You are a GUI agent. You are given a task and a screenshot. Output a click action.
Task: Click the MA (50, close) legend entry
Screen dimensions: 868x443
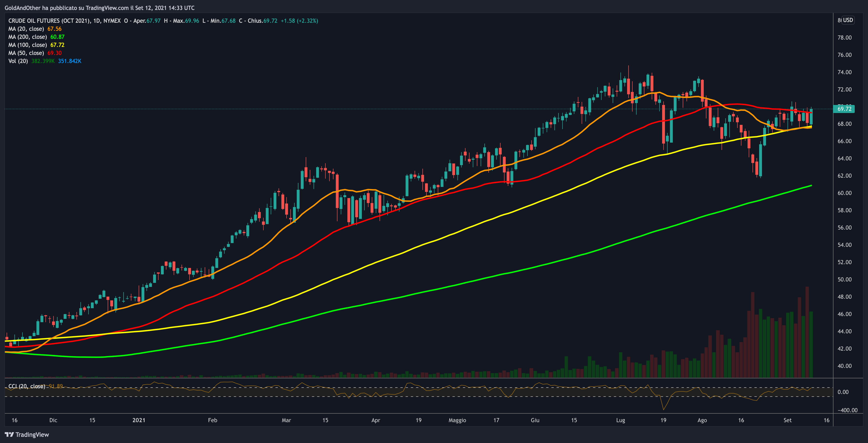[x=26, y=53]
